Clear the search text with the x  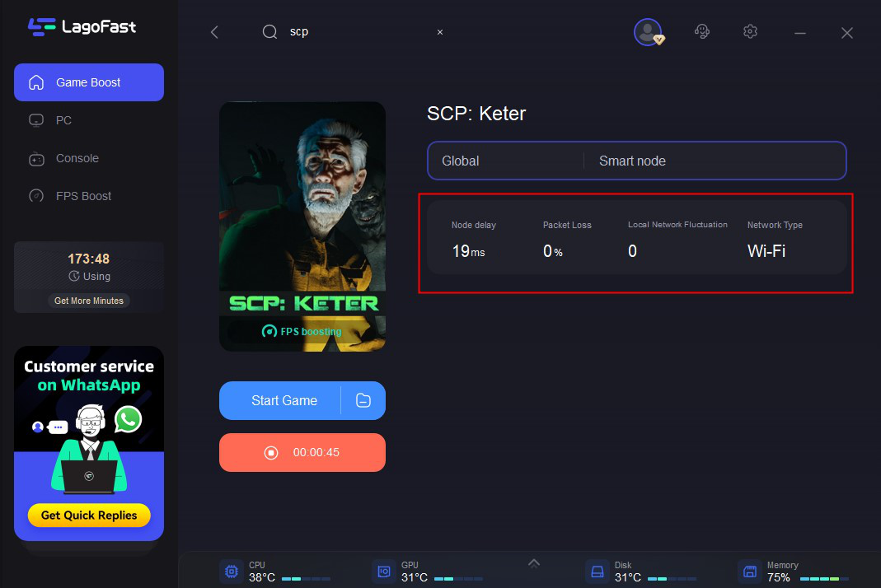point(440,32)
